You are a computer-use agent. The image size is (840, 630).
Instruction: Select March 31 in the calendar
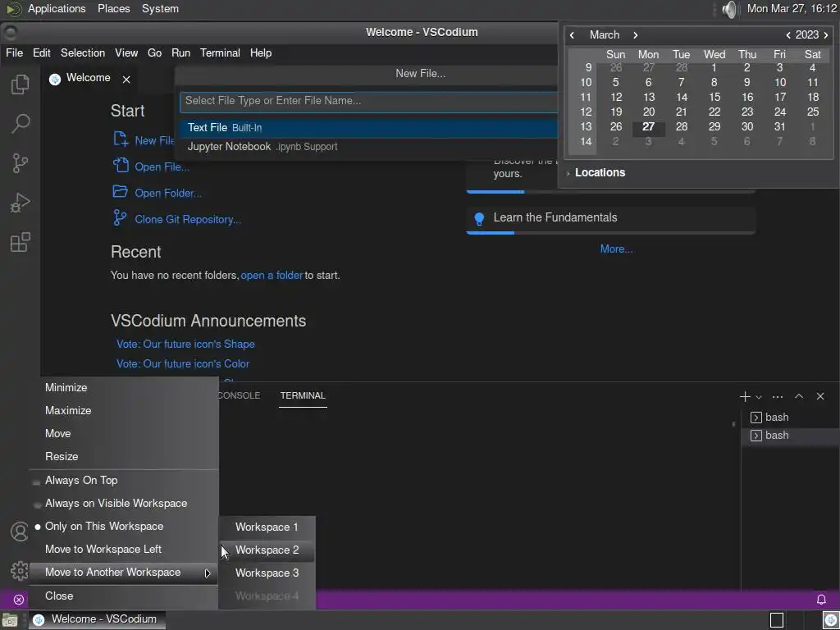pyautogui.click(x=779, y=127)
